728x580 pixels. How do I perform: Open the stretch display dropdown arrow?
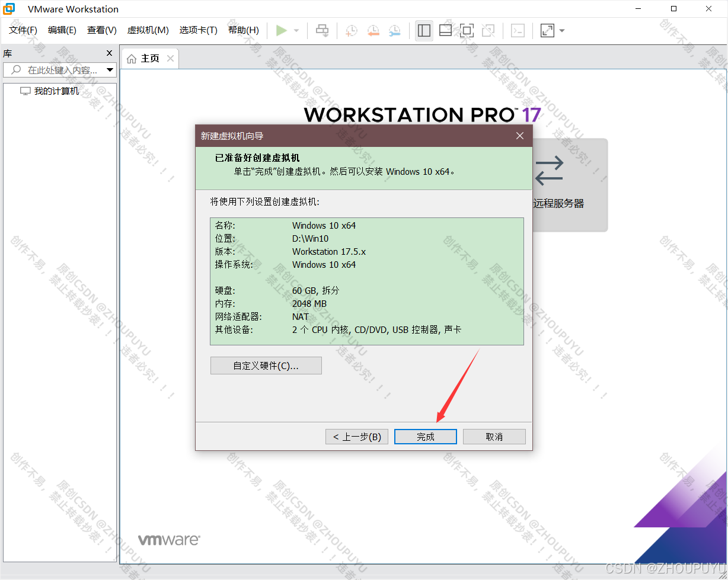point(562,31)
